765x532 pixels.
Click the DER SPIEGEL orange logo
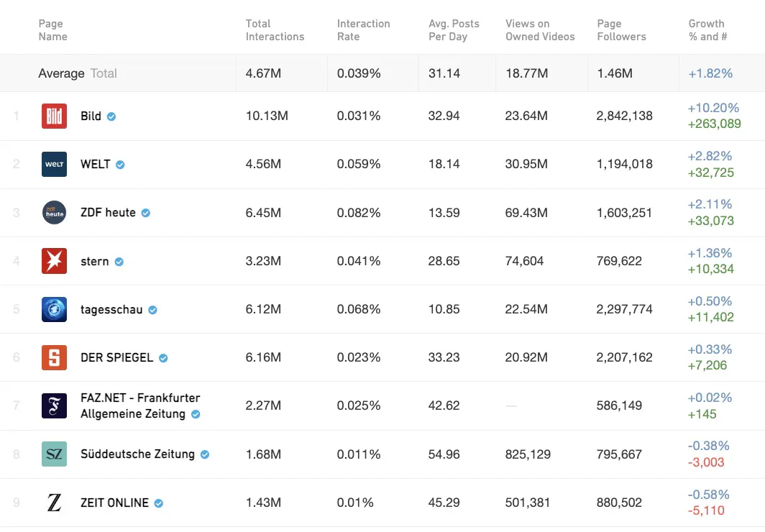(54, 357)
